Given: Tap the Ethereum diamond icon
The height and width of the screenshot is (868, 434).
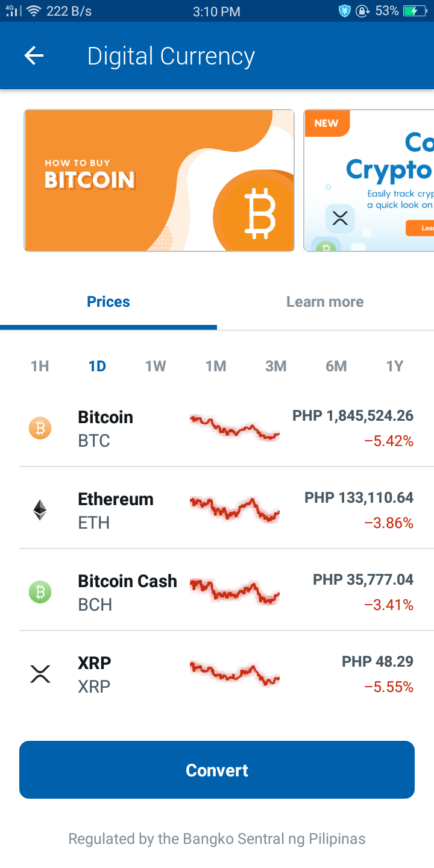Looking at the screenshot, I should point(40,510).
